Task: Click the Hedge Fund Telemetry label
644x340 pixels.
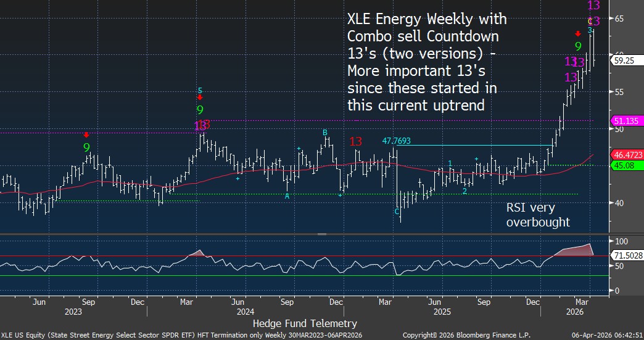Action: [305, 323]
